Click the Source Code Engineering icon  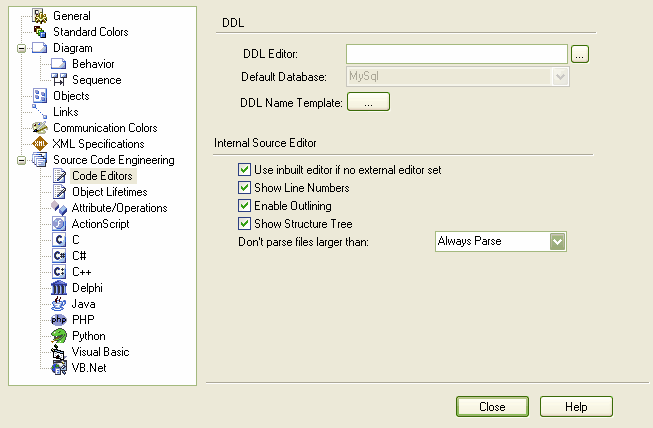pos(40,160)
